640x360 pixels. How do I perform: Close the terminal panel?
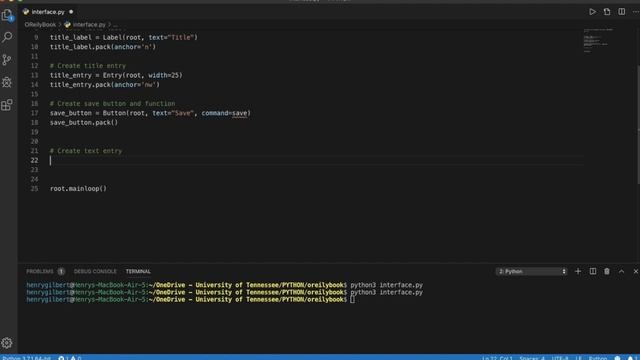636,271
